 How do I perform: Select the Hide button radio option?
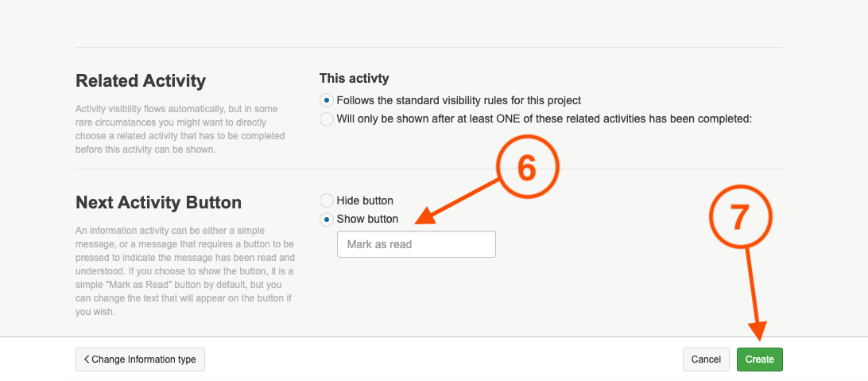click(327, 200)
